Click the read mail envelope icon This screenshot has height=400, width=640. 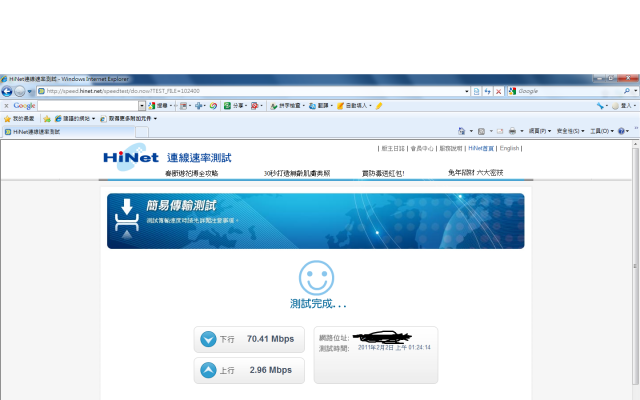coord(500,131)
